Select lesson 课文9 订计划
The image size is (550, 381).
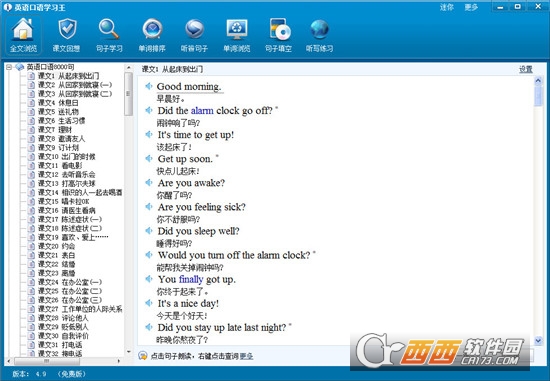coord(58,147)
